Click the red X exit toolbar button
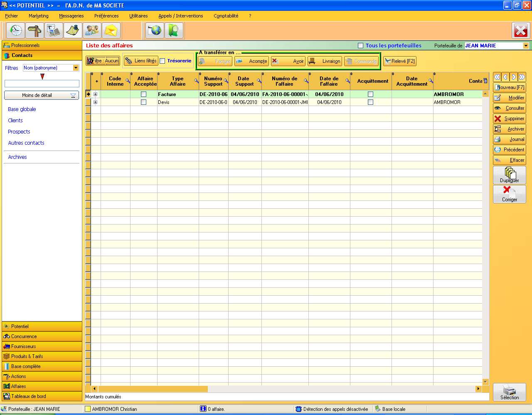Screen dimensions: 532x415 (x=520, y=31)
